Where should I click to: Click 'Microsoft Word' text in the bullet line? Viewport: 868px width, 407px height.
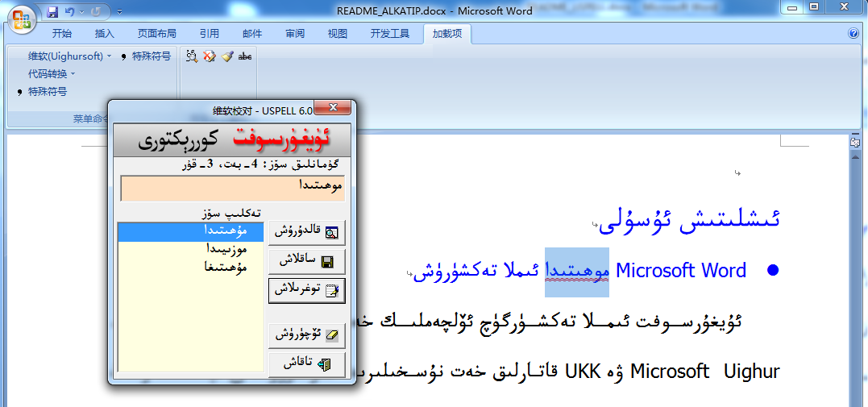pyautogui.click(x=681, y=270)
